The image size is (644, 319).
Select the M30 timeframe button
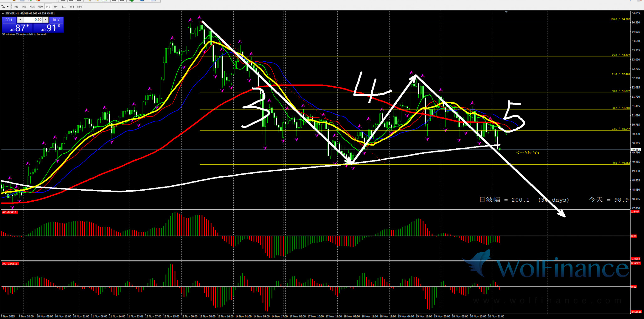(40, 7)
